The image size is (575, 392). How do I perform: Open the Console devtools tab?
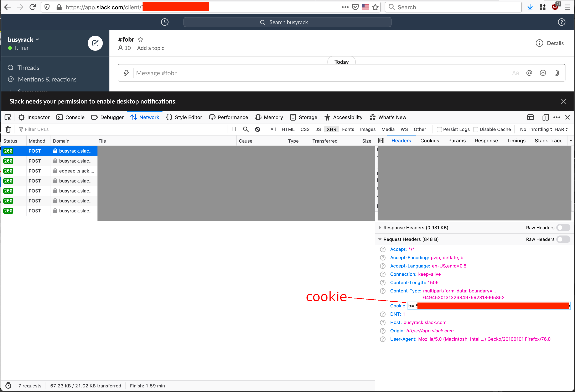click(x=71, y=117)
